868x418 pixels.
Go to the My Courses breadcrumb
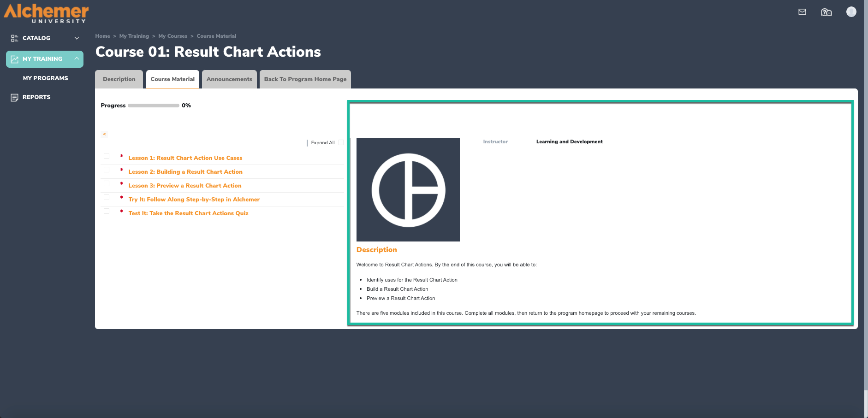173,36
